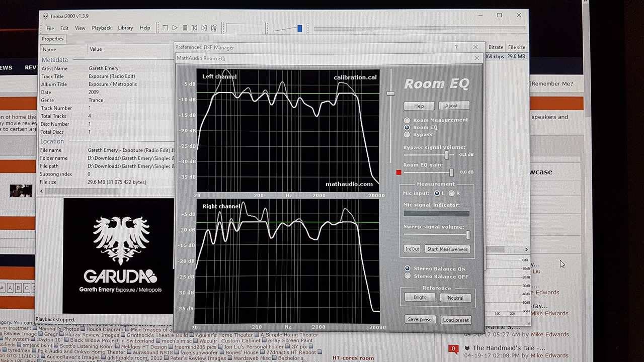Viewport: 644px width, 362px height.
Task: Click the Right channel EQ graph
Action: (x=288, y=261)
